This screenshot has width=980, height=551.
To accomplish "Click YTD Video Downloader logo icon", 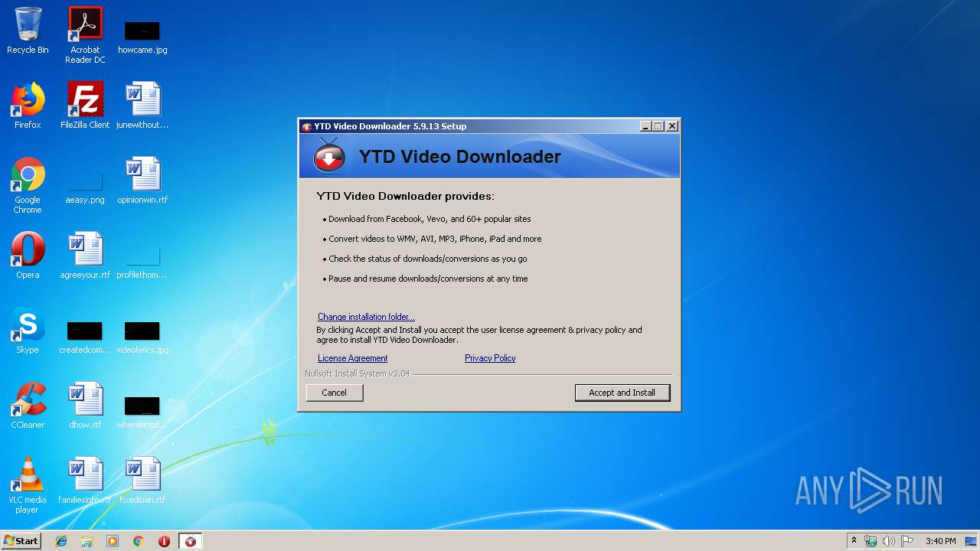I will tap(330, 155).
